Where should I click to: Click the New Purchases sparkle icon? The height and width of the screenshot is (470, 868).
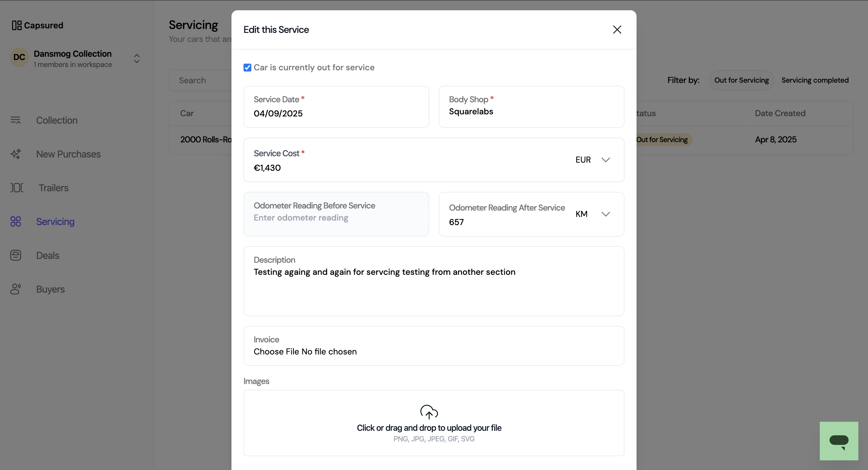pos(15,154)
